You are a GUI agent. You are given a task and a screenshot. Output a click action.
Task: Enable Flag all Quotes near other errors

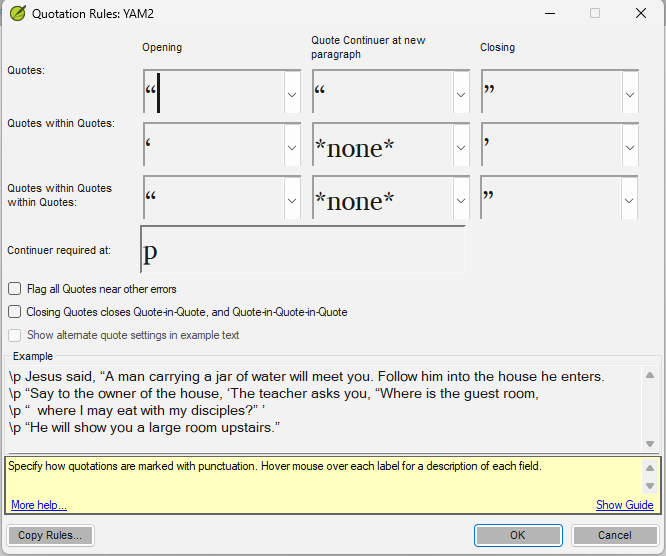point(15,289)
